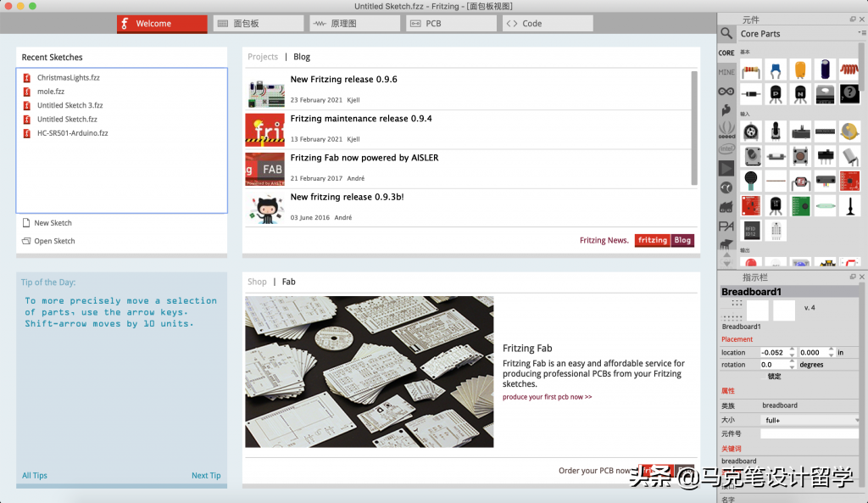
Task: Switch to the 原理图 schematic tab
Action: click(355, 23)
